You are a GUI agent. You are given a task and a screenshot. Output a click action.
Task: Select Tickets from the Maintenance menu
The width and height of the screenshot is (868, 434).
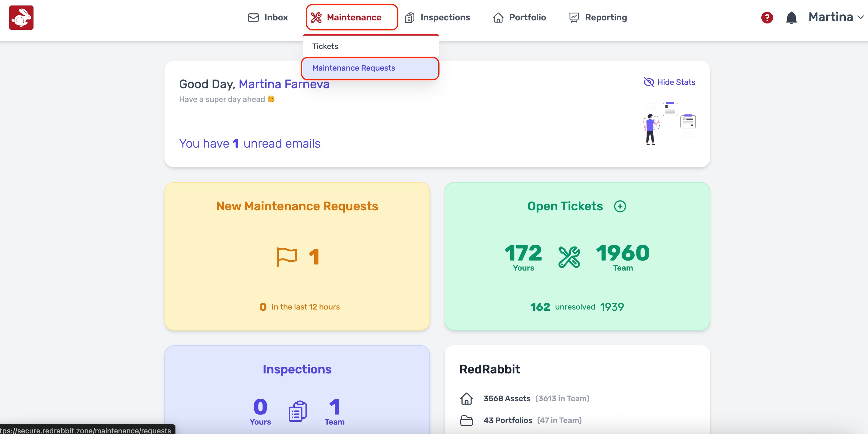click(325, 46)
